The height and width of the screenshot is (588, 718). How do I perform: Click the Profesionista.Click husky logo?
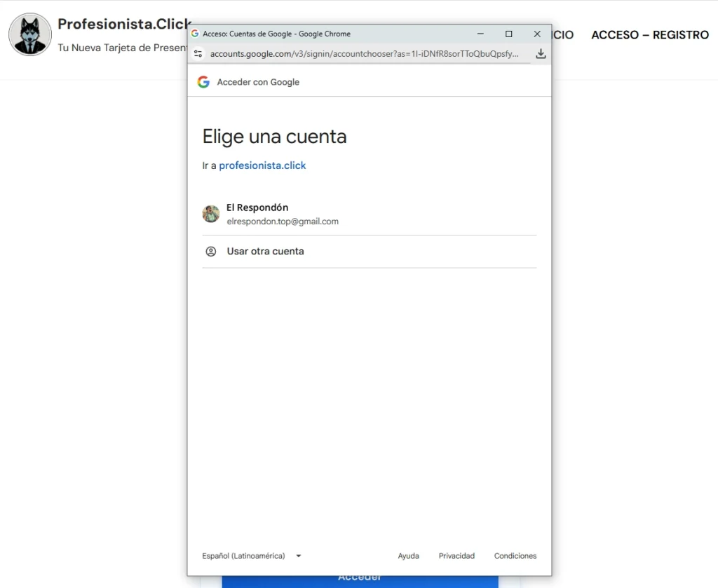(30, 34)
